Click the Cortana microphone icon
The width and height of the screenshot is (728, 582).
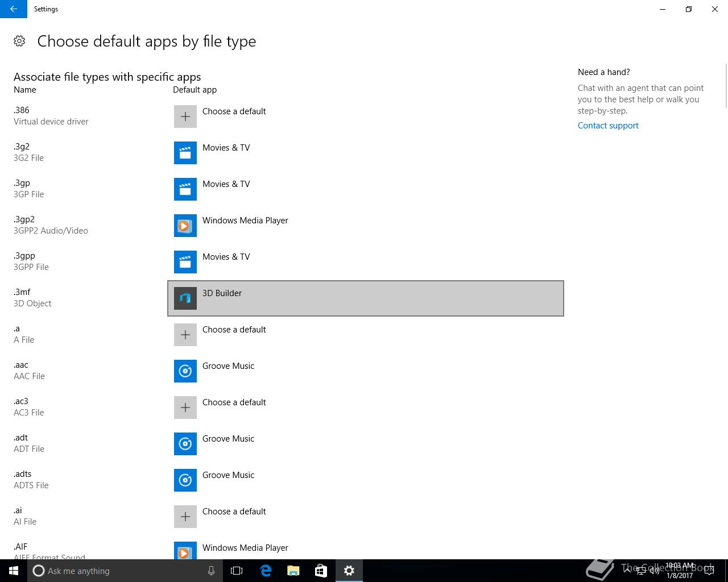(211, 571)
